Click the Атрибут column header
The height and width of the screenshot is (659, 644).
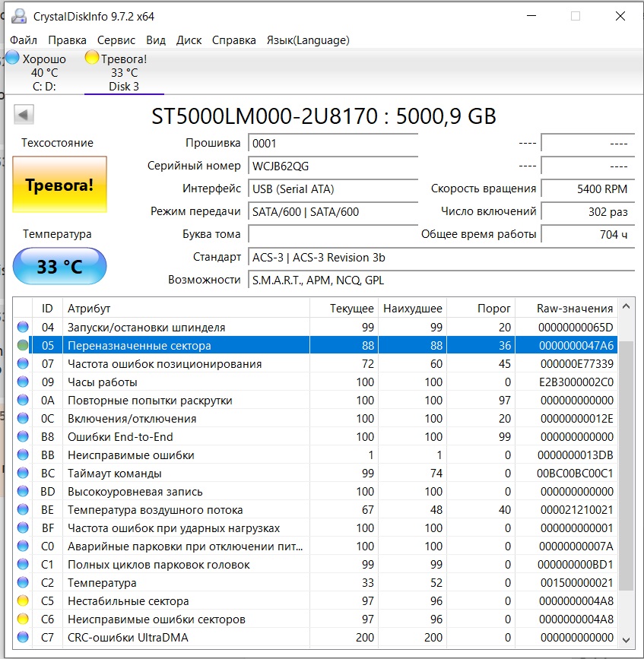point(186,308)
